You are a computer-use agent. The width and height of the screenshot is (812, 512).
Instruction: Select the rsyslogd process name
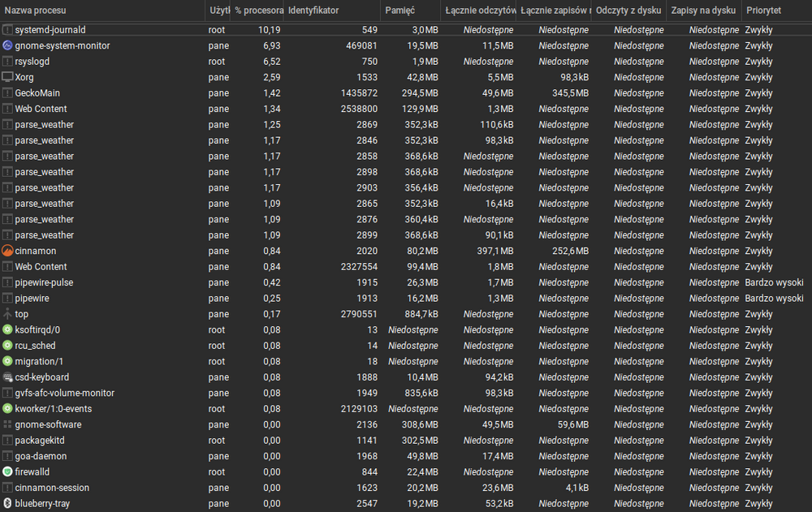tap(32, 61)
